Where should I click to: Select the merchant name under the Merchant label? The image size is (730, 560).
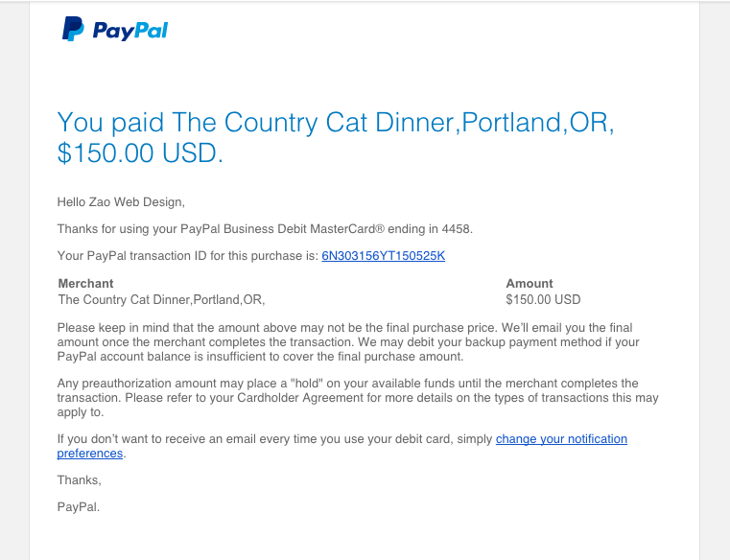[161, 299]
